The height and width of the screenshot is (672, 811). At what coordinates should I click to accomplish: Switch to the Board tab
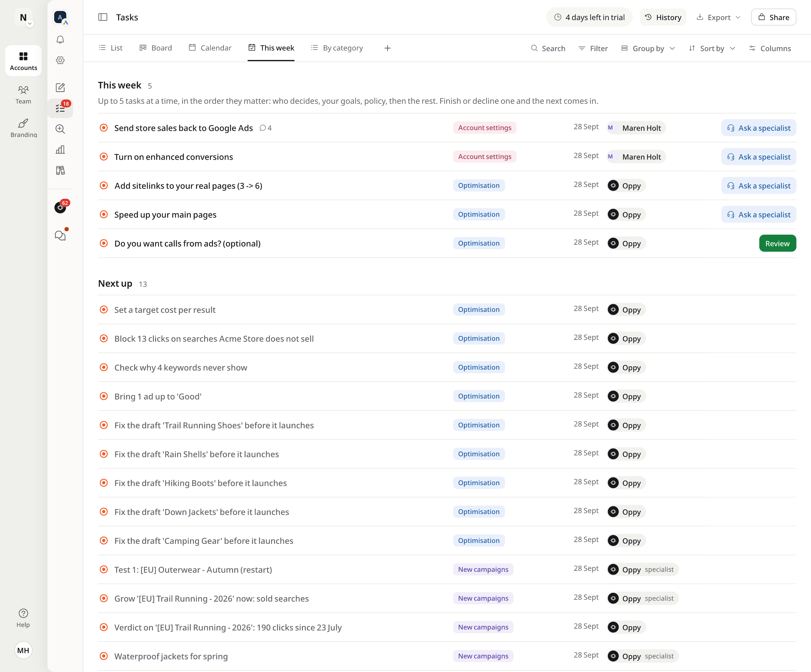(156, 48)
